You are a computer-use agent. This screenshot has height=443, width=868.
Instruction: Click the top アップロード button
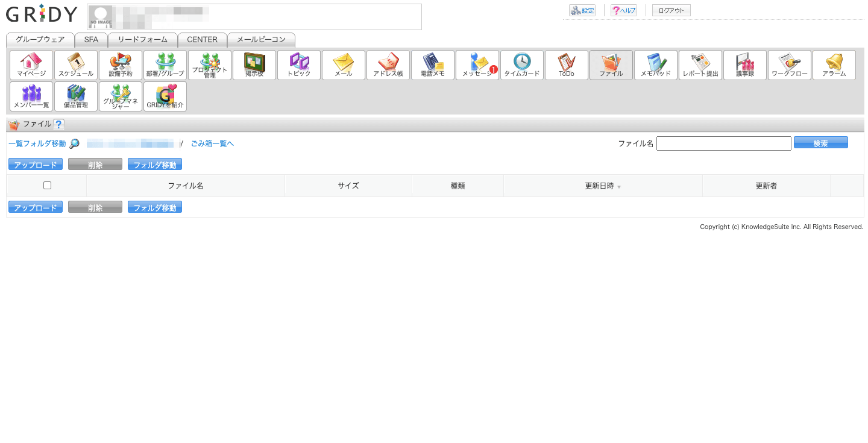click(x=36, y=165)
